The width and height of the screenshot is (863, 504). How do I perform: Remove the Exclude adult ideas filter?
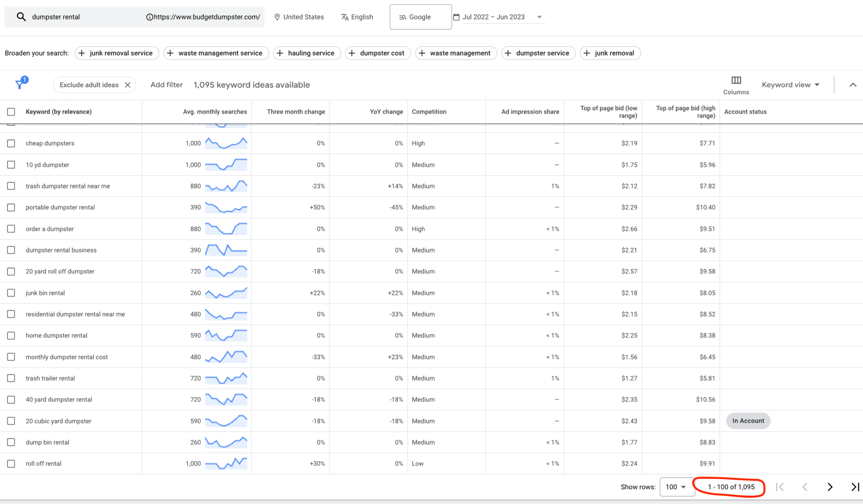[x=128, y=85]
